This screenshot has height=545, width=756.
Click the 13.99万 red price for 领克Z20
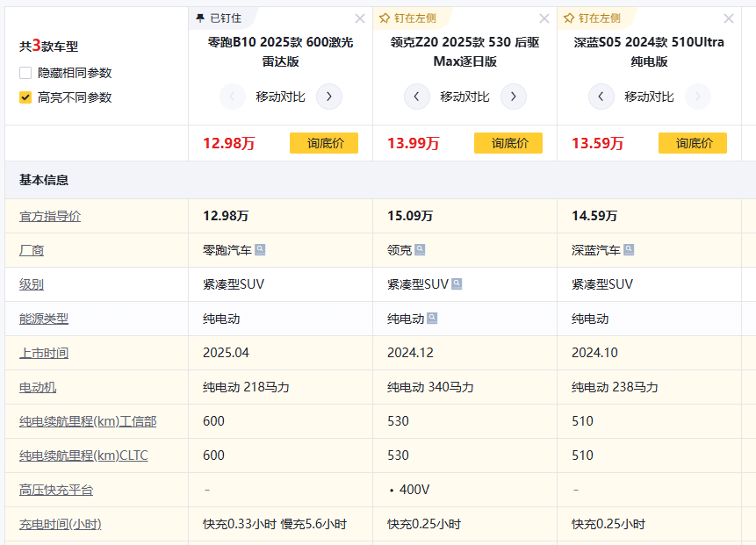414,143
